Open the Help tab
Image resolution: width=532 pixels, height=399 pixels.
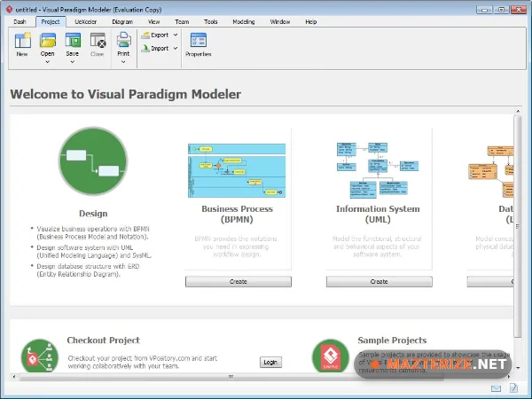click(x=311, y=21)
